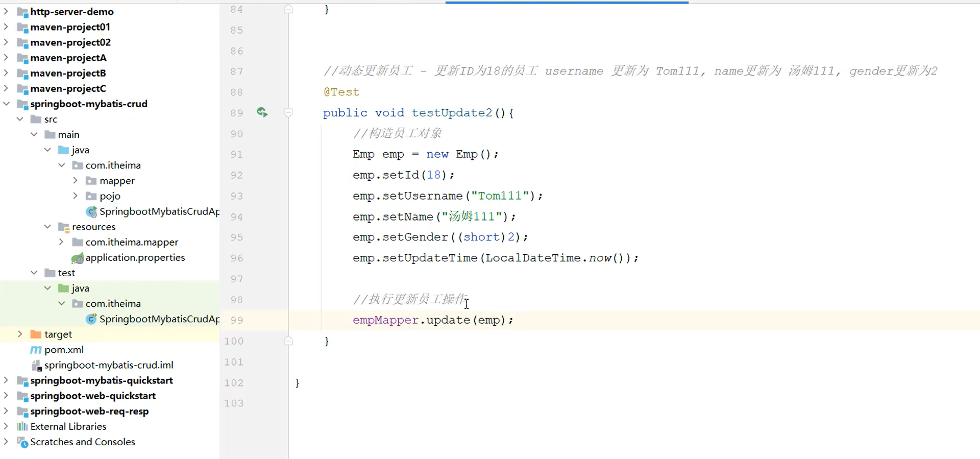This screenshot has height=459, width=980.
Task: Select External Libraries icon
Action: (x=22, y=426)
